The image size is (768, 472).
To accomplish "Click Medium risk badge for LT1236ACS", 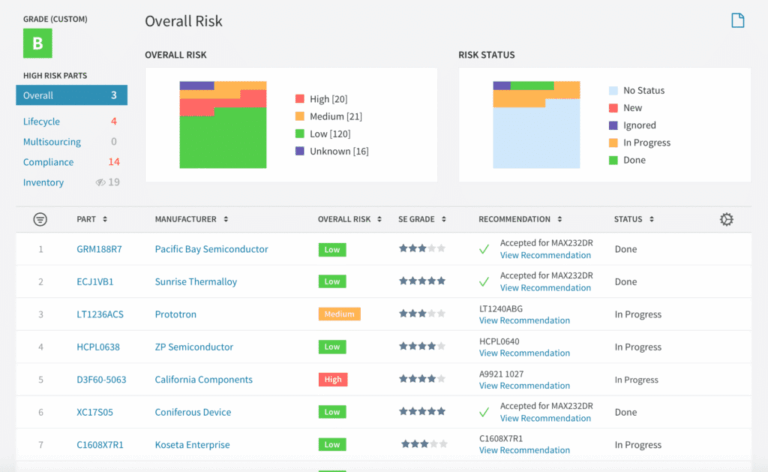I will click(339, 314).
